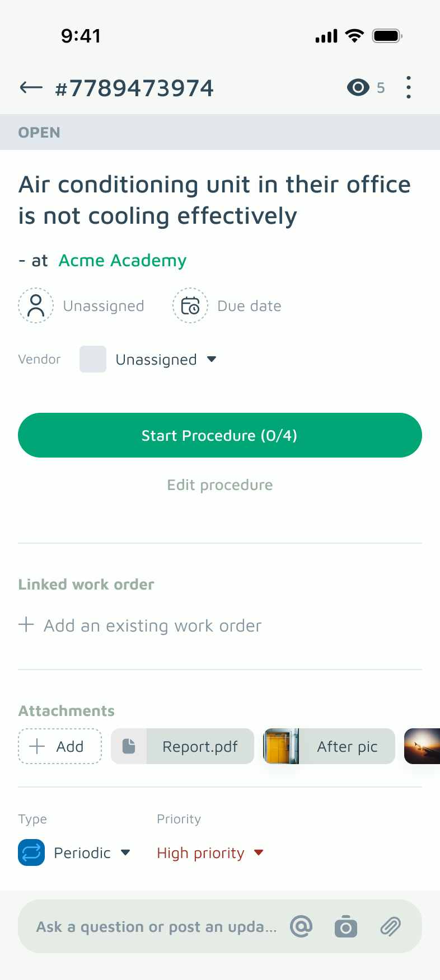Open the After pic attachment thumbnail
The width and height of the screenshot is (440, 980).
tap(329, 746)
